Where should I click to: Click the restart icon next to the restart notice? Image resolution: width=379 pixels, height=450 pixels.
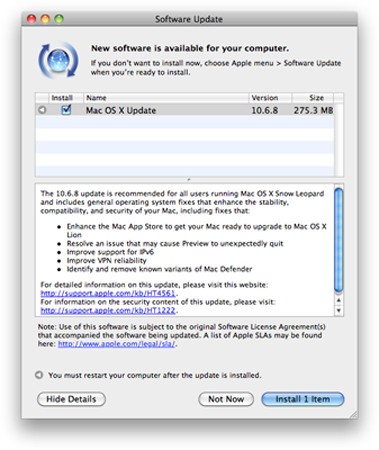tap(39, 375)
